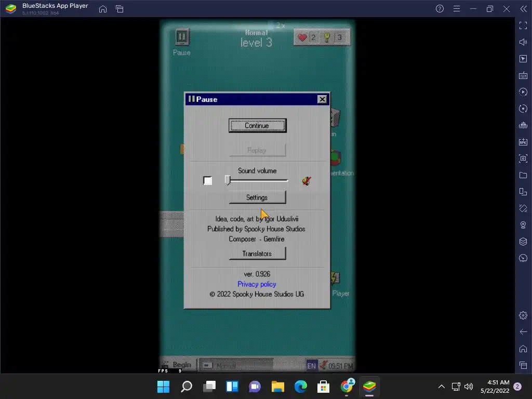532x399 pixels.
Task: Click the recent apps icon in sidebar
Action: click(523, 365)
